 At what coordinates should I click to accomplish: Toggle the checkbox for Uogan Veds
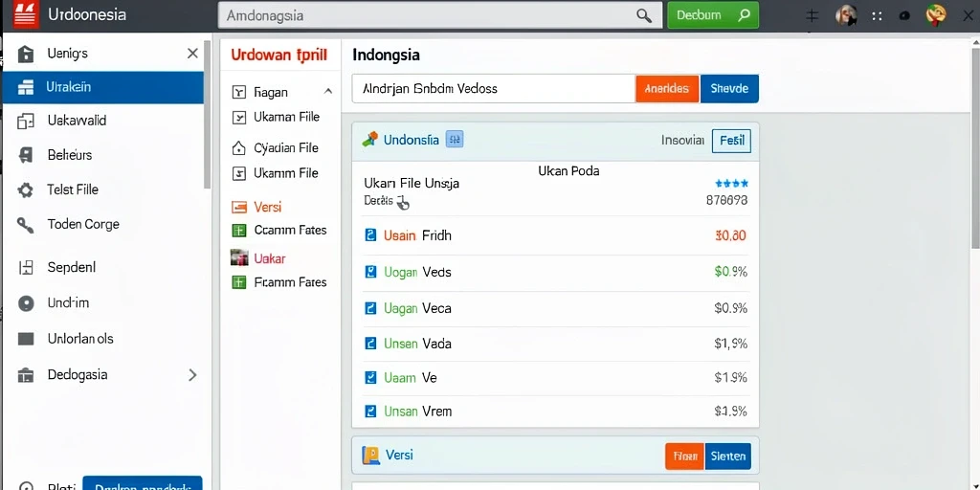pyautogui.click(x=370, y=272)
